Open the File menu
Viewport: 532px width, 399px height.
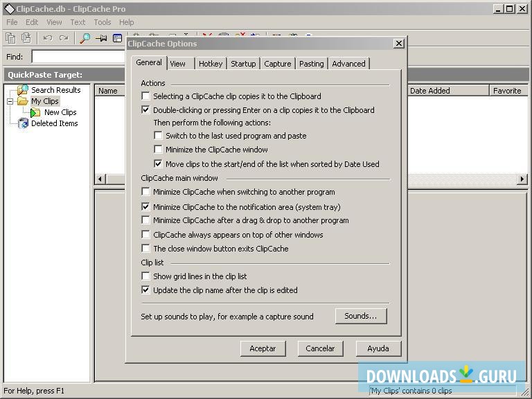(x=12, y=22)
